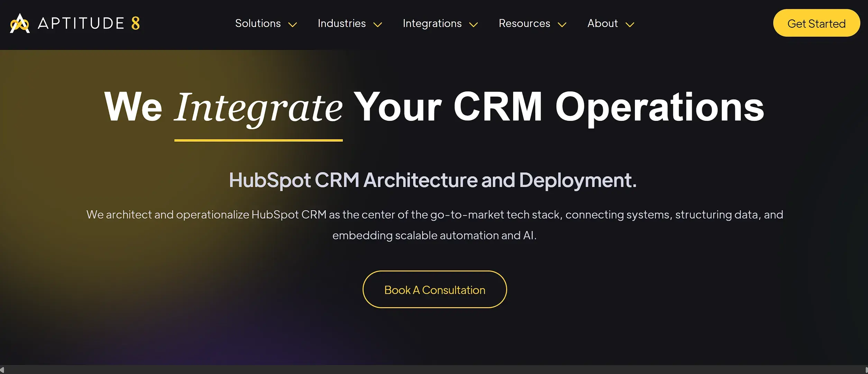Click the horizontal scrollbar left arrow
This screenshot has width=868, height=374.
pyautogui.click(x=2, y=370)
